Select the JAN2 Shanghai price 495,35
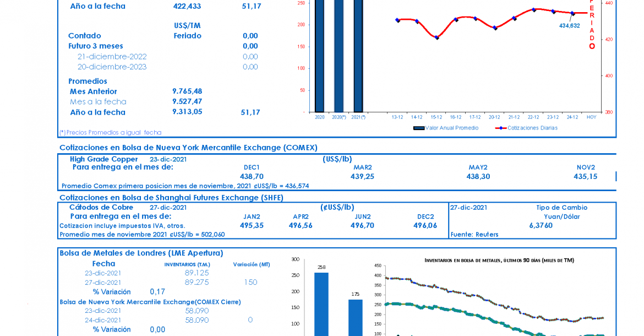Viewport: 644px width, 336px height. (x=252, y=225)
